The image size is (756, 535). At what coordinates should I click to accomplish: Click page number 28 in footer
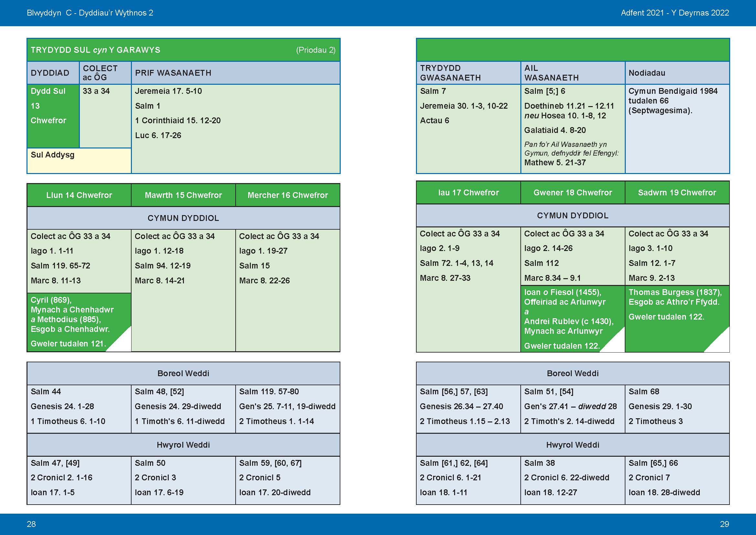click(31, 524)
